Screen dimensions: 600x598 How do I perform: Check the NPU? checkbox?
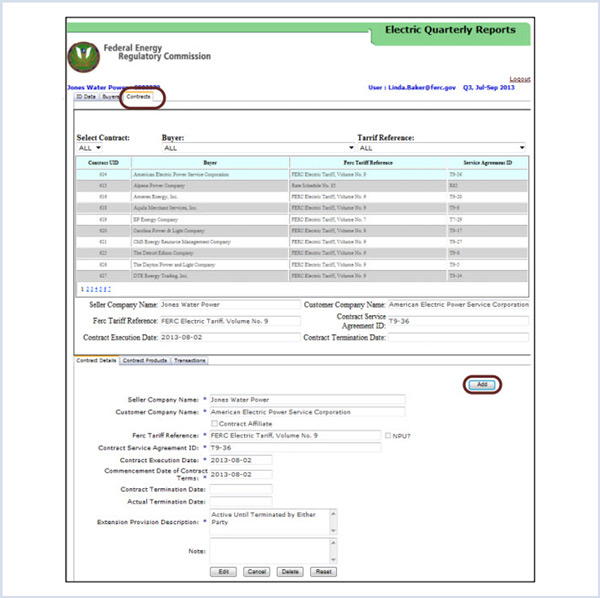click(x=389, y=435)
